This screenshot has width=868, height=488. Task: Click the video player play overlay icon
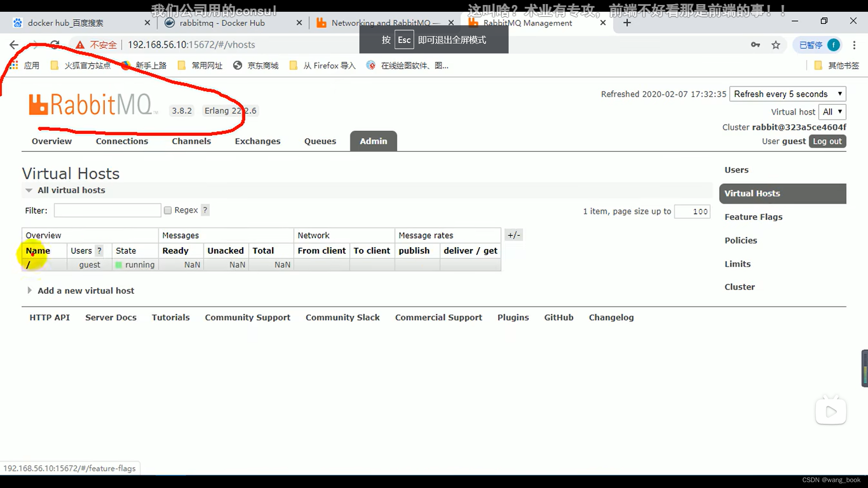click(x=830, y=411)
